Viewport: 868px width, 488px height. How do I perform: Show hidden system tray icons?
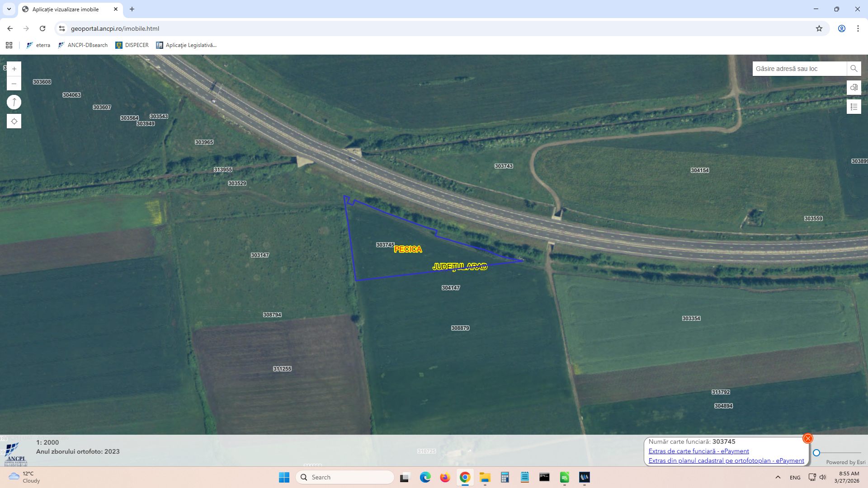pyautogui.click(x=778, y=477)
